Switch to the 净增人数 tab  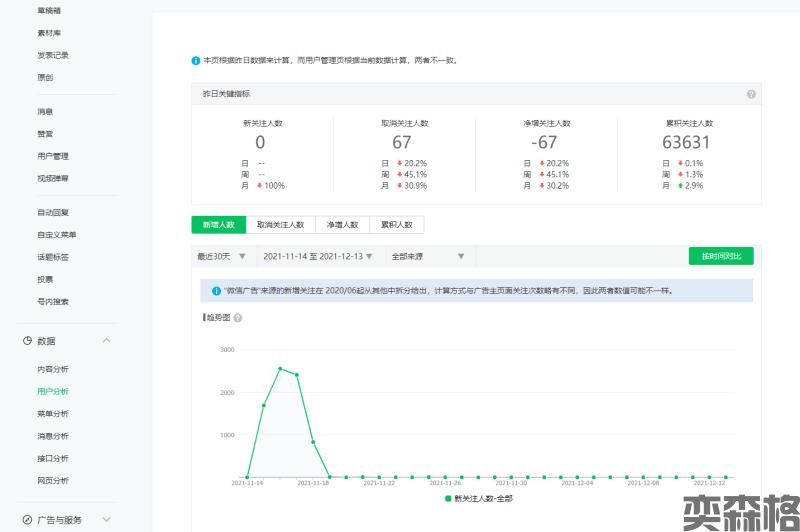tap(342, 225)
